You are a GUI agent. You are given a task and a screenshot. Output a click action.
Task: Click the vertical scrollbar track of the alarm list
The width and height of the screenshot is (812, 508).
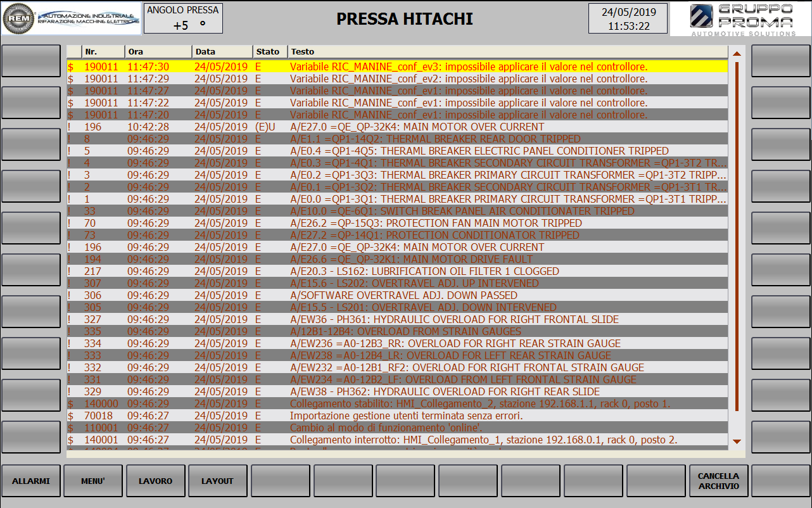[x=737, y=236]
